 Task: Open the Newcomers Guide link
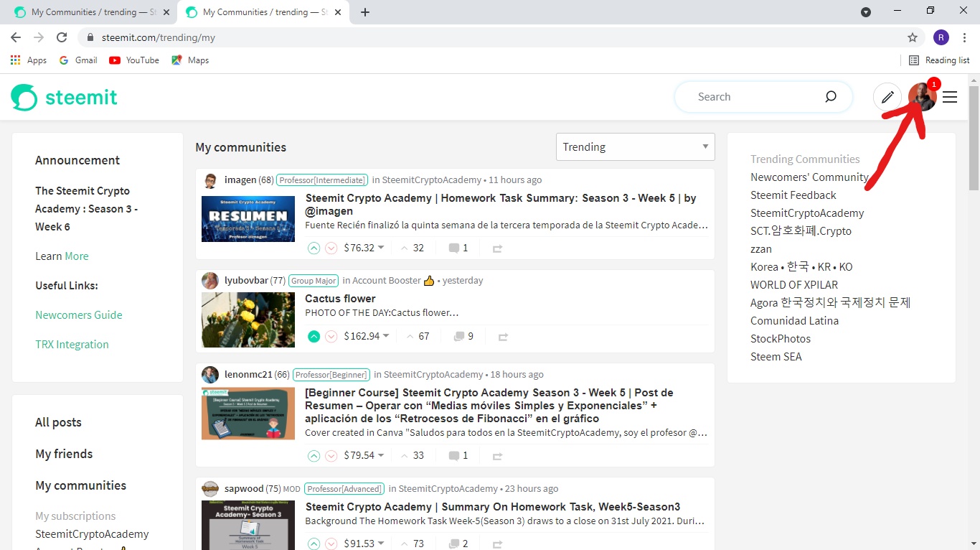tap(79, 315)
